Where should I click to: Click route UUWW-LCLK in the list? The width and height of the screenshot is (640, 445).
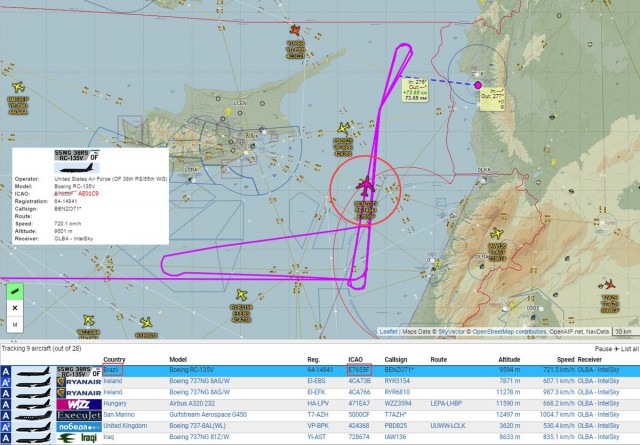448,426
